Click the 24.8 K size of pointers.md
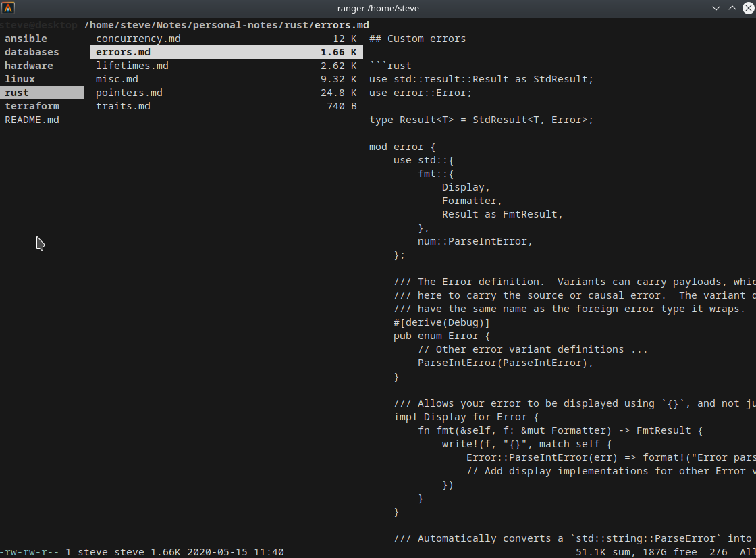756x558 pixels. (x=338, y=93)
